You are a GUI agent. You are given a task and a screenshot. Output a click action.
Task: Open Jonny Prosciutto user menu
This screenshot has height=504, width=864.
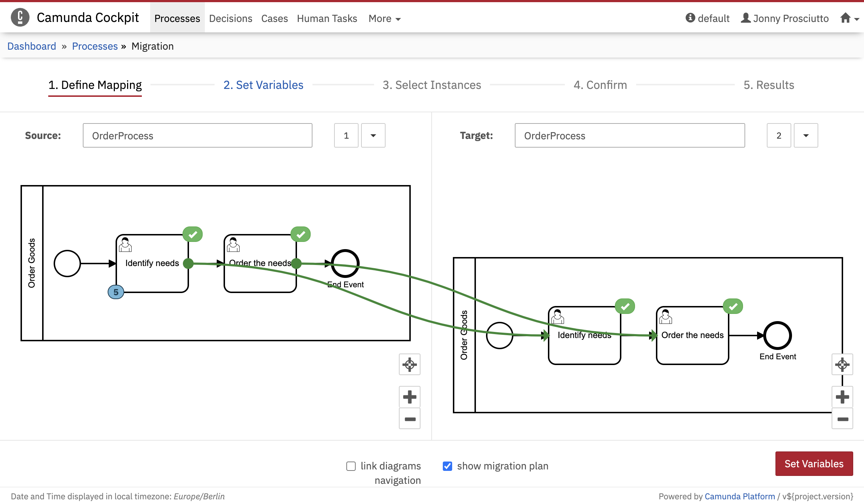pyautogui.click(x=784, y=18)
